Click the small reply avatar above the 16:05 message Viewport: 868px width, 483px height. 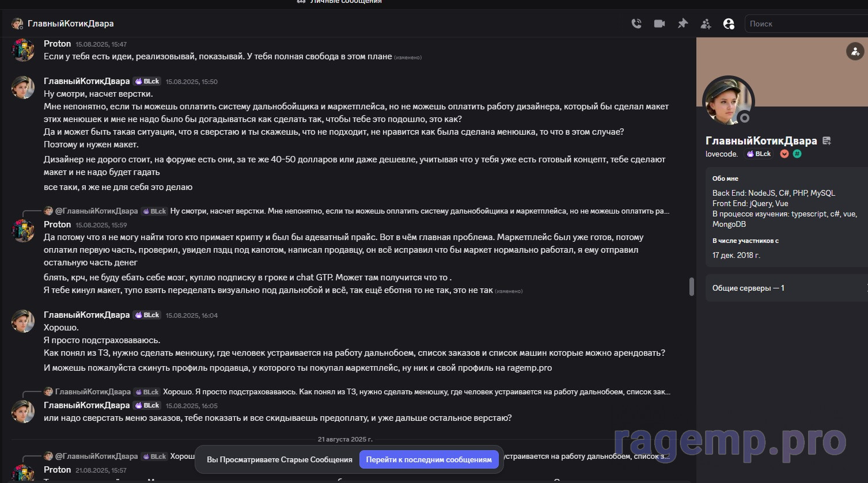(48, 392)
